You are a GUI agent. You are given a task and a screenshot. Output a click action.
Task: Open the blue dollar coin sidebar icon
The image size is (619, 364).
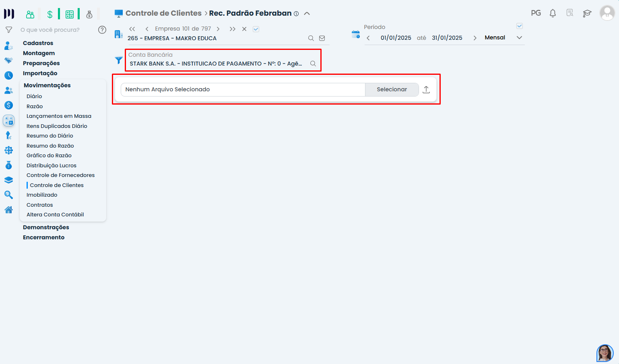coord(8,105)
